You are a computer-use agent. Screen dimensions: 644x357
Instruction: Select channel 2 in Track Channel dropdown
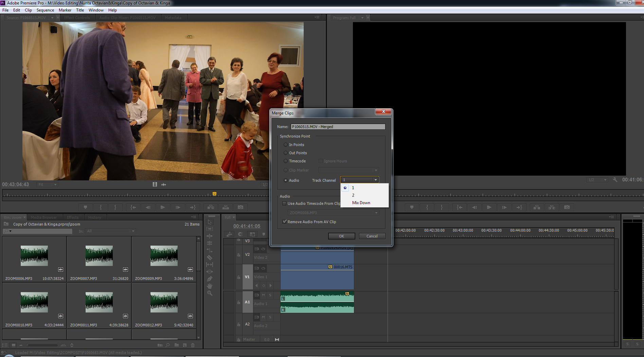coord(353,195)
